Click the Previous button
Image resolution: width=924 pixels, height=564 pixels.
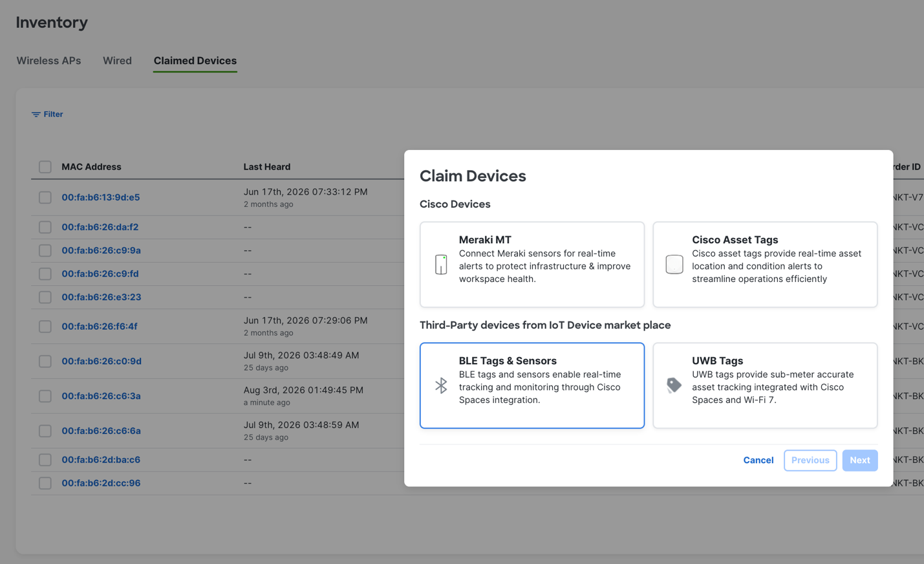click(x=810, y=461)
